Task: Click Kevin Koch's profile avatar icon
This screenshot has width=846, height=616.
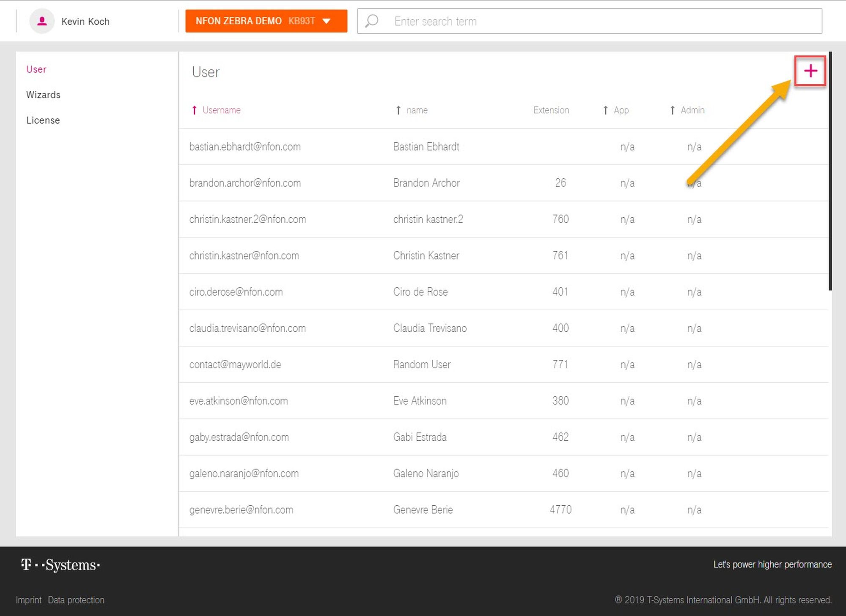Action: click(x=42, y=21)
